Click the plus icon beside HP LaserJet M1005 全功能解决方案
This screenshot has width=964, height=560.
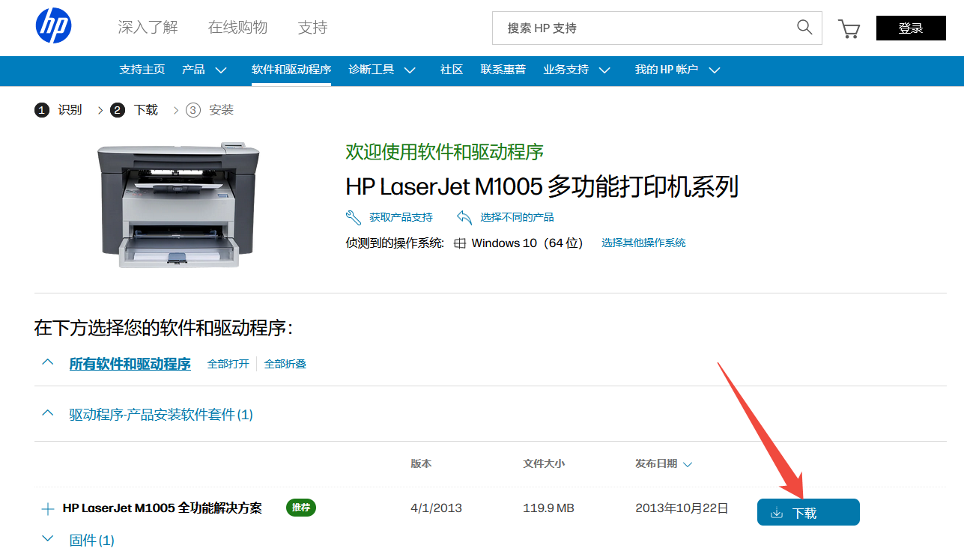coord(48,509)
